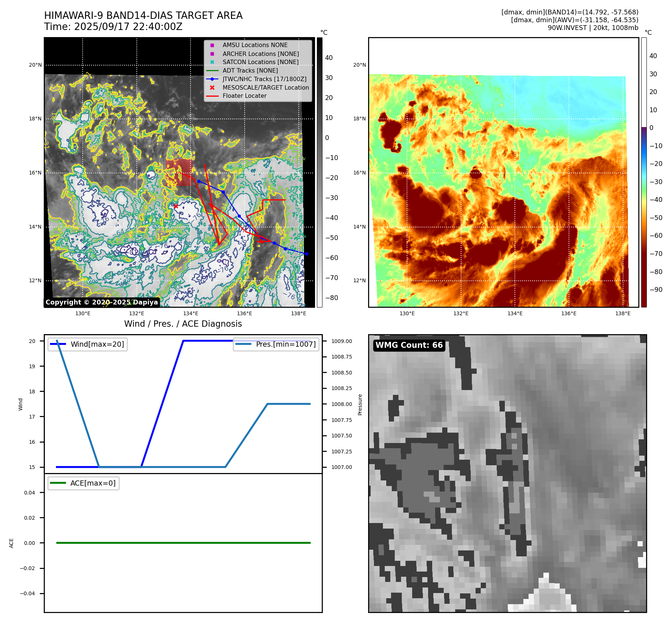Click the blue Wind legend line sample
The image size is (672, 626).
pos(58,344)
